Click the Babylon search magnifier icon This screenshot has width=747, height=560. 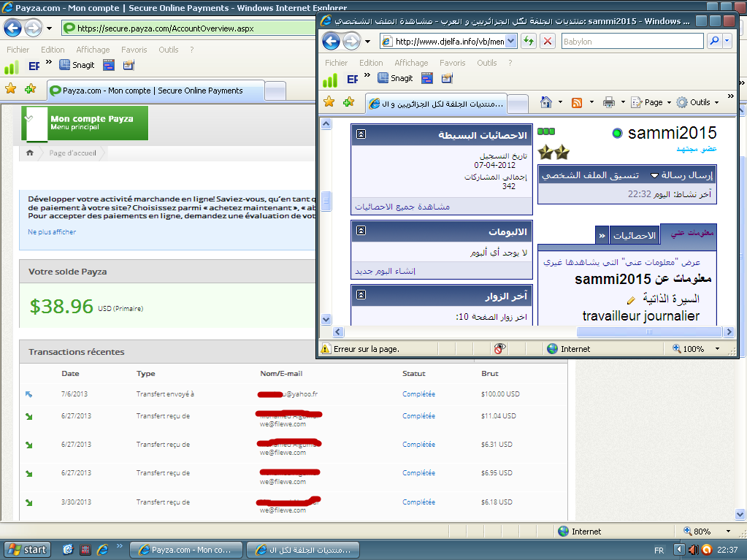714,41
